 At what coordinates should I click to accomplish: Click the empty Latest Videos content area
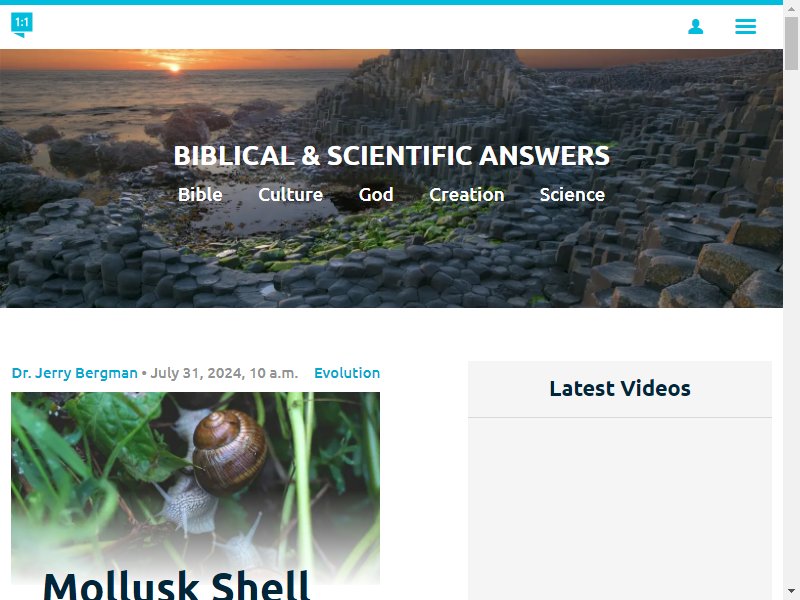pyautogui.click(x=620, y=509)
